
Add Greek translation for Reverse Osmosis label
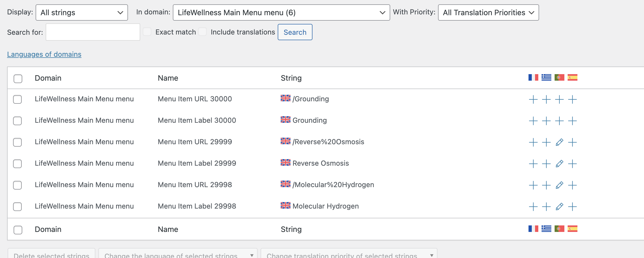[x=546, y=164]
